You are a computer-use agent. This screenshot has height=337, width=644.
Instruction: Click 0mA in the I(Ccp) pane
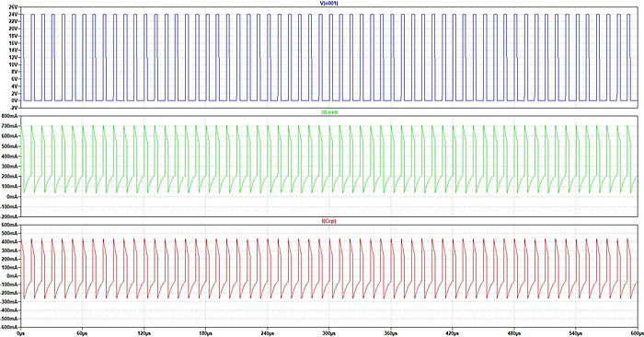coord(12,275)
